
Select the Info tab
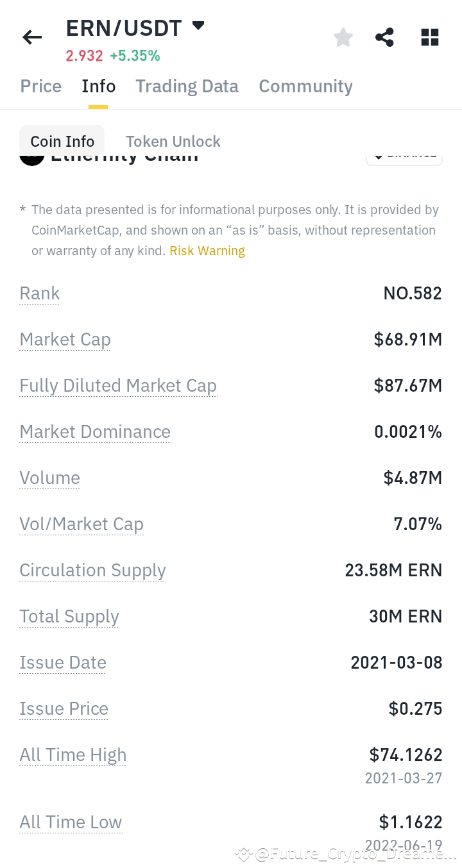coord(99,87)
